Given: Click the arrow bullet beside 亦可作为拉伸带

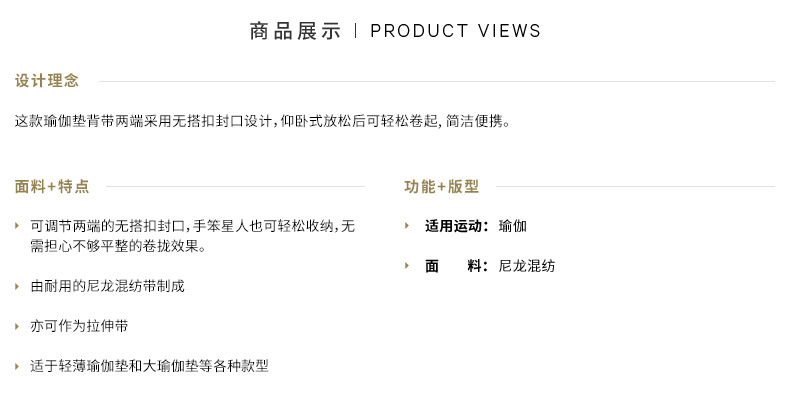Looking at the screenshot, I should 17,326.
